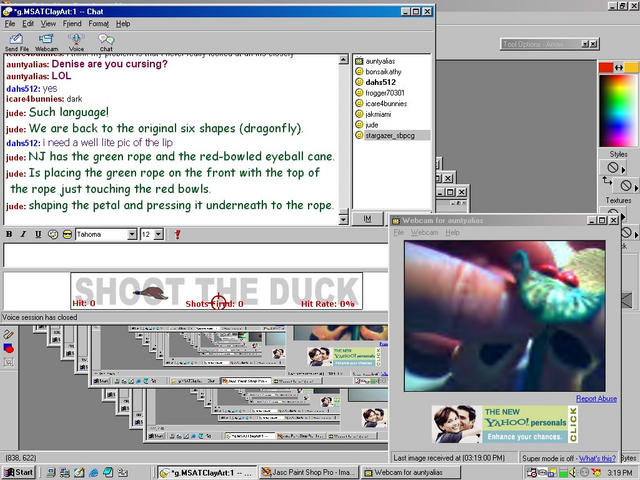Switch to Jasc Paint Shop Pro taskbar button

tap(309, 472)
